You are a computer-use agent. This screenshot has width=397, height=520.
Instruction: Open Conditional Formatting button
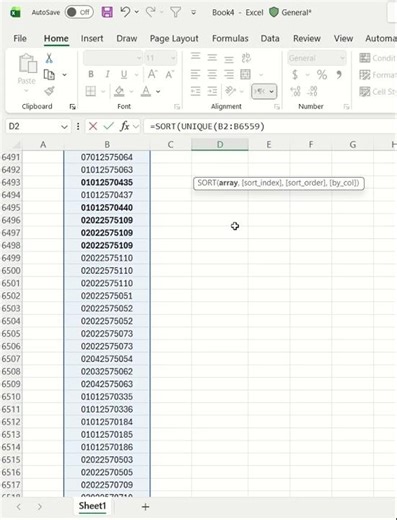[x=377, y=58]
